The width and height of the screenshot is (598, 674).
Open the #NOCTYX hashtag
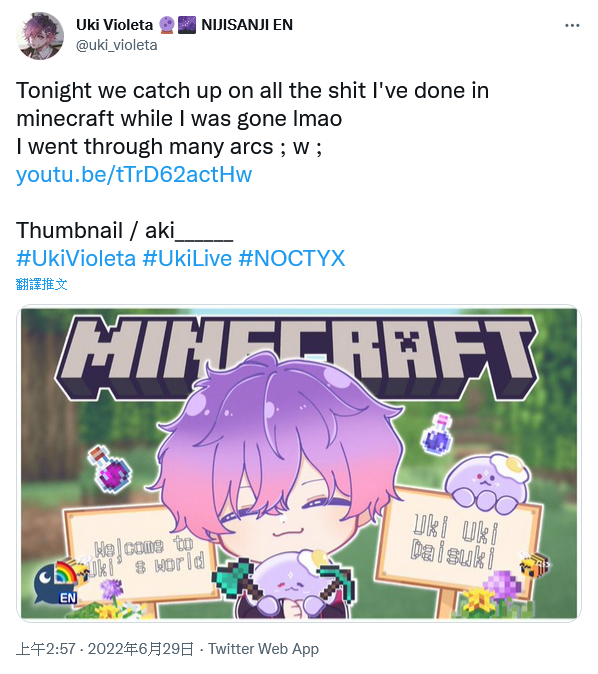point(292,258)
